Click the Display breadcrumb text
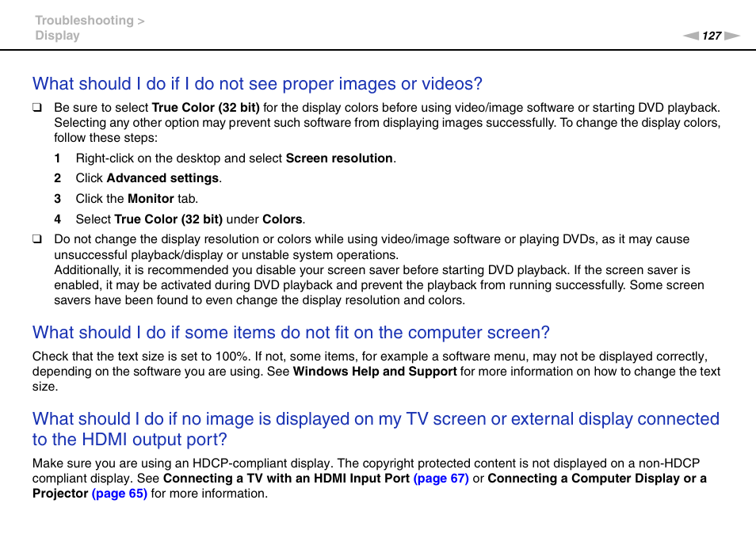Viewport: 756px width, 534px height. click(57, 36)
